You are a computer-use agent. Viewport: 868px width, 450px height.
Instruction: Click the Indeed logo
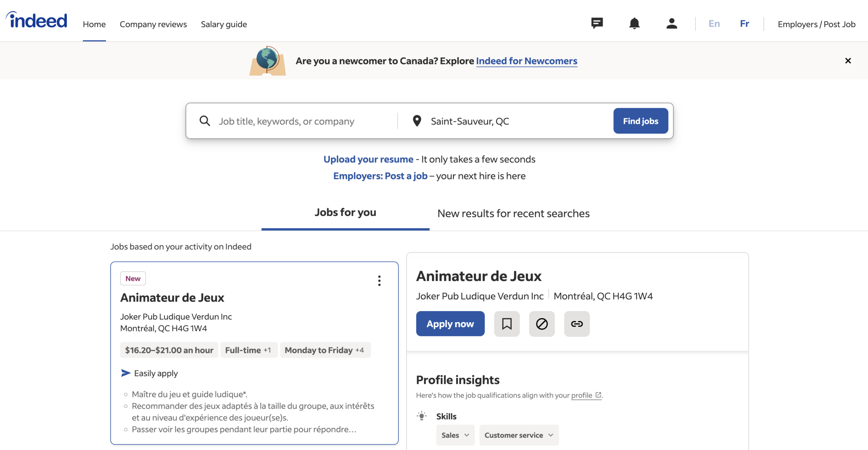point(37,20)
